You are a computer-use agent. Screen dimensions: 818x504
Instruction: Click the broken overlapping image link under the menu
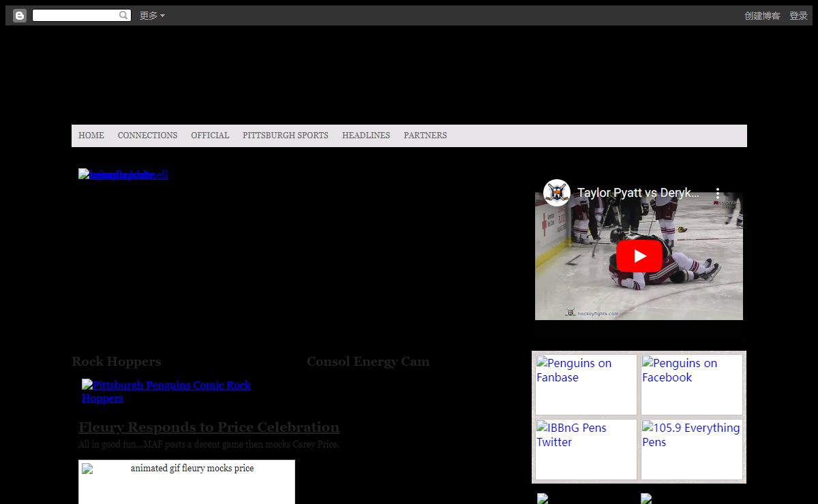[x=123, y=174]
